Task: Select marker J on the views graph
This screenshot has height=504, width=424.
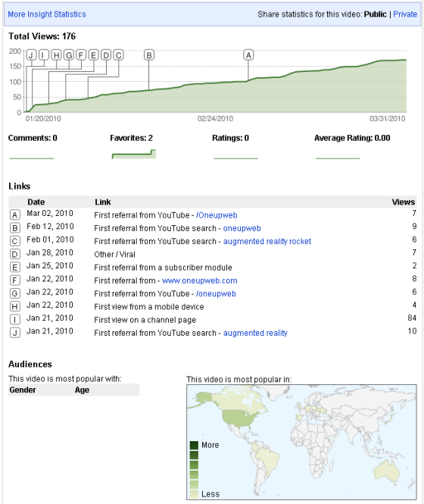Action: click(x=31, y=55)
